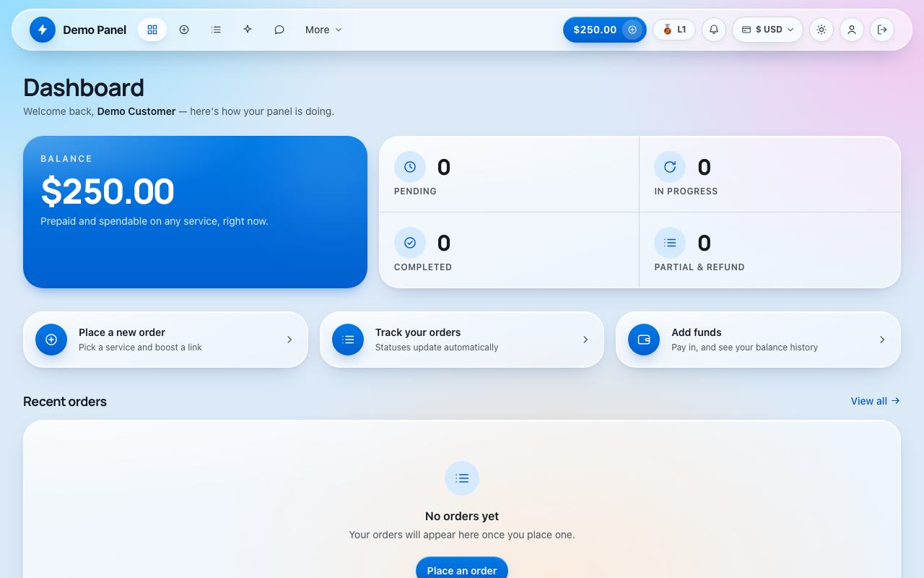Open the Add funds card title
The width and height of the screenshot is (924, 578).
click(x=697, y=332)
